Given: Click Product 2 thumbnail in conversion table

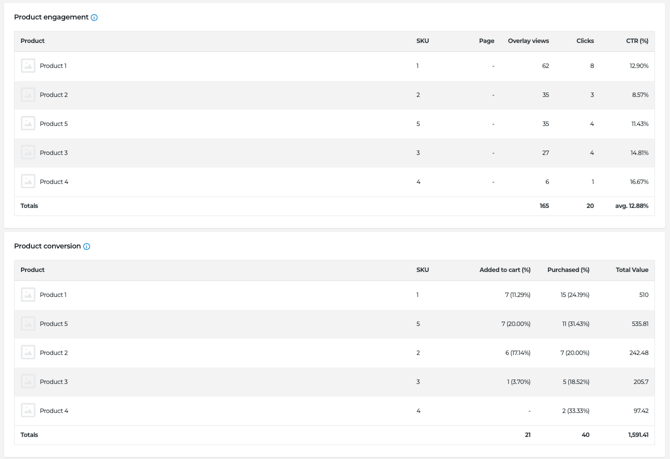Looking at the screenshot, I should 28,353.
